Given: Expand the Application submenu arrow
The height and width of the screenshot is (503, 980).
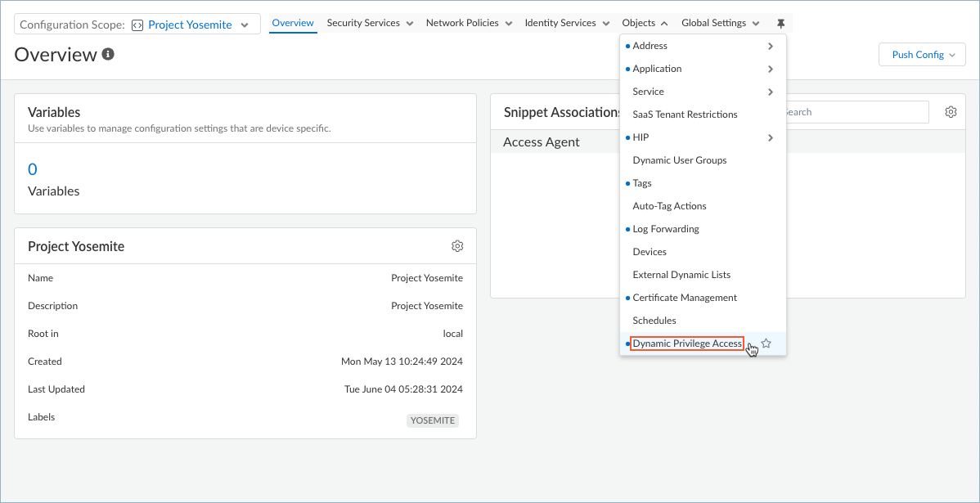Looking at the screenshot, I should 771,70.
